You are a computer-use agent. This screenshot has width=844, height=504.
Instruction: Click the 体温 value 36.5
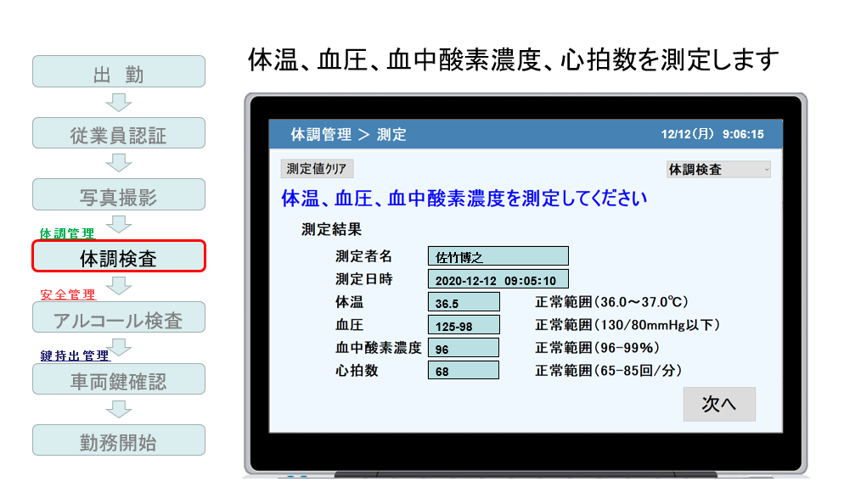coord(464,302)
